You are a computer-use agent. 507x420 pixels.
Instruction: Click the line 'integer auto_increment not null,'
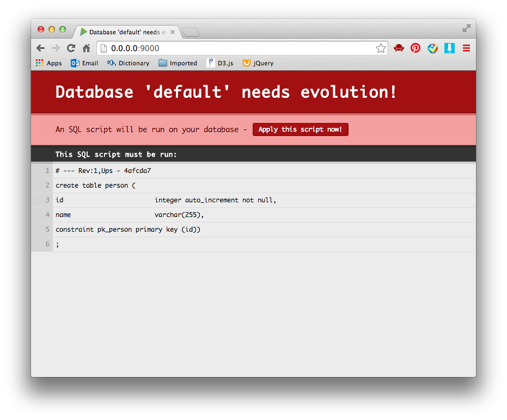pyautogui.click(x=215, y=200)
